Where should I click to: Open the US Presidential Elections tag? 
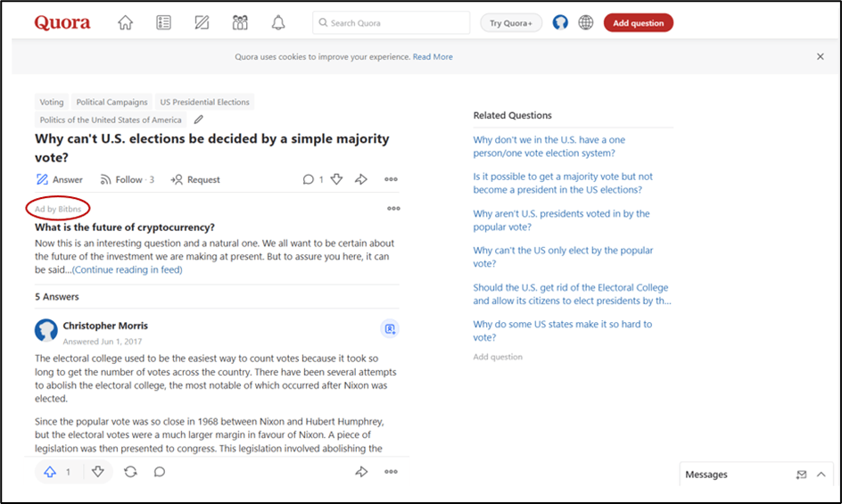click(x=204, y=102)
